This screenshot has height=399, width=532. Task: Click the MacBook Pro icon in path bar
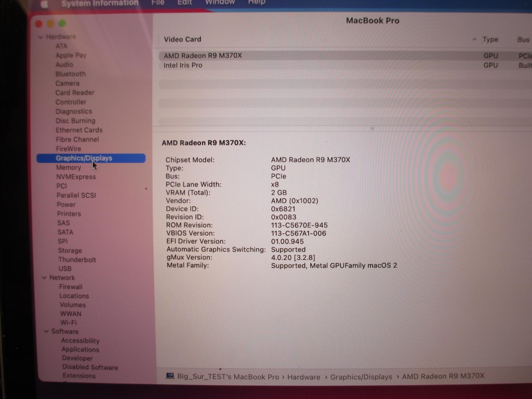coord(170,376)
